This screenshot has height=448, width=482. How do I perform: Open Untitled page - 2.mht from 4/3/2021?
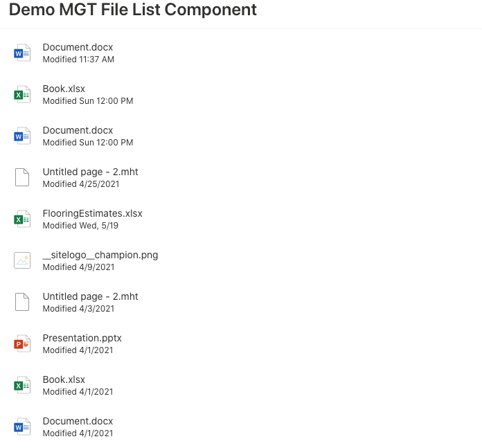click(x=90, y=296)
